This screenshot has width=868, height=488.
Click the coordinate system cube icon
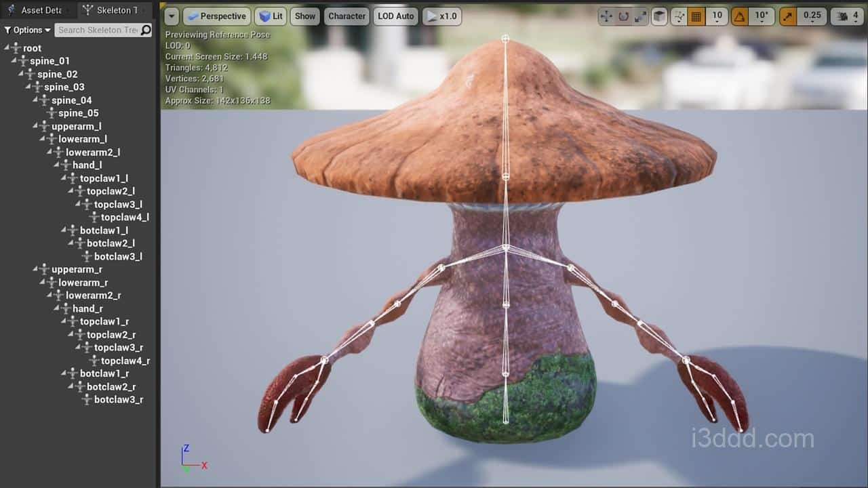658,16
